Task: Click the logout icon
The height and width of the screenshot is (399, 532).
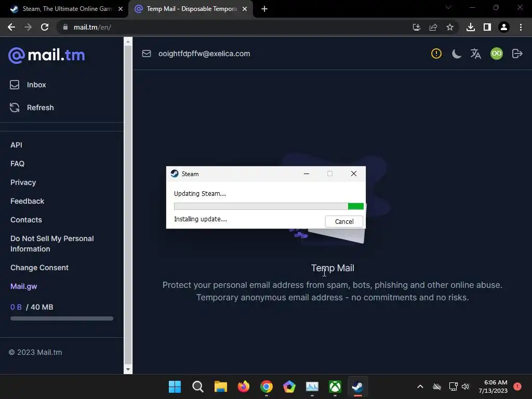Action: click(517, 54)
